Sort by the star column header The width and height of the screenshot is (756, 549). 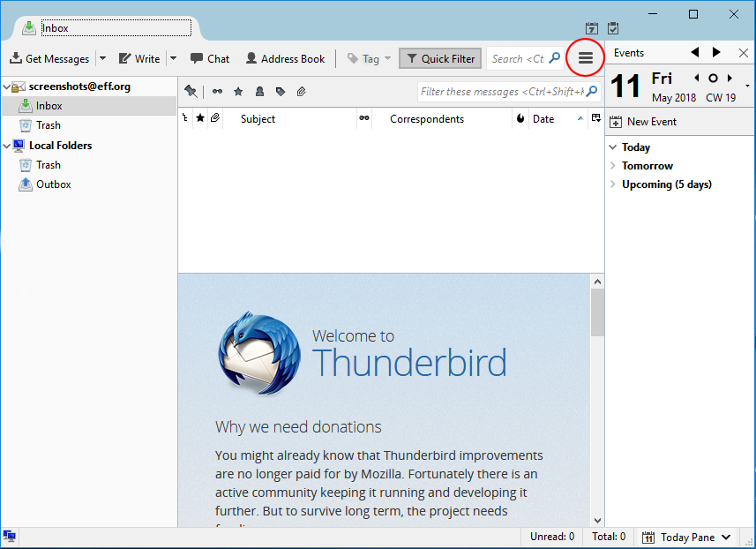(x=200, y=118)
